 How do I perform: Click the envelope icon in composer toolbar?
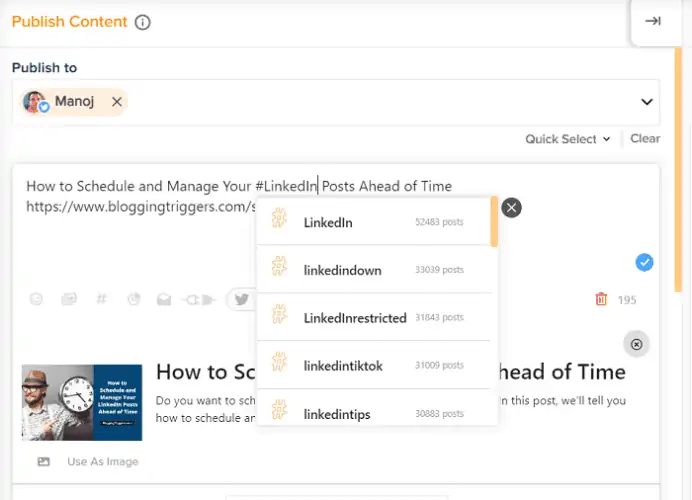[x=164, y=300]
